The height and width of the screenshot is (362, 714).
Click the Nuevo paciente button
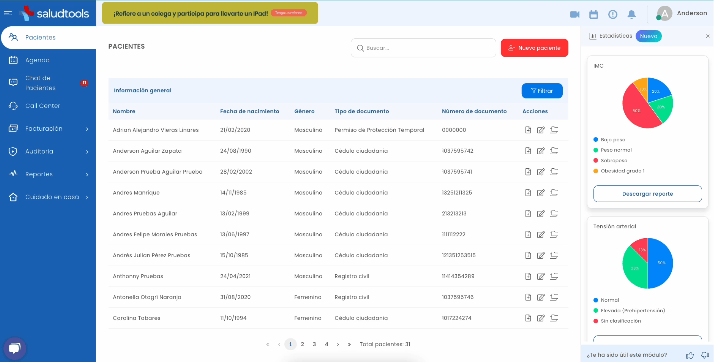pos(534,48)
